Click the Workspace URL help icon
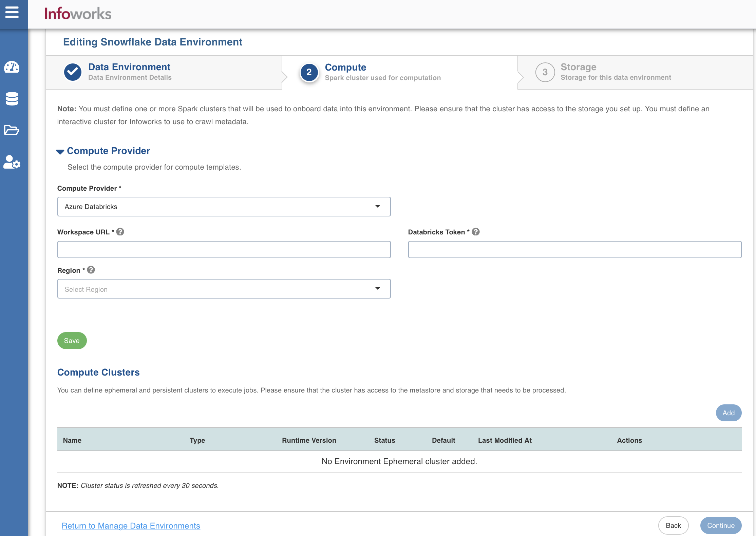The width and height of the screenshot is (756, 536). pyautogui.click(x=120, y=232)
